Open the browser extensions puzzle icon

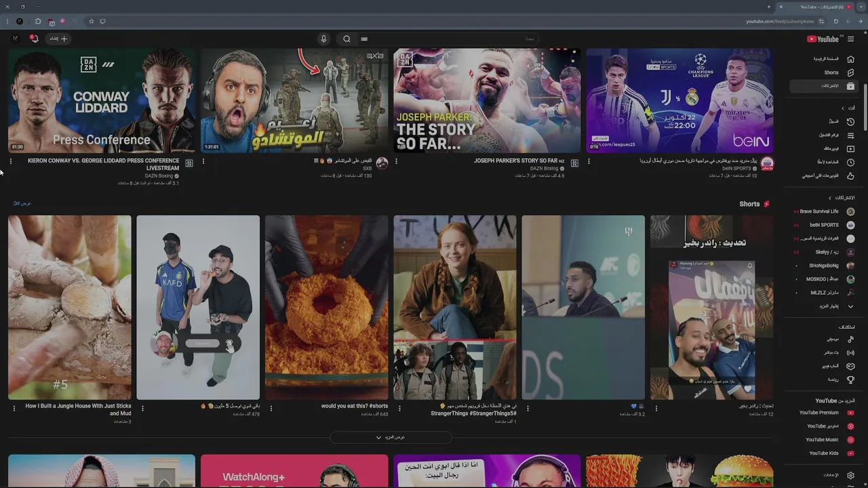tap(37, 21)
